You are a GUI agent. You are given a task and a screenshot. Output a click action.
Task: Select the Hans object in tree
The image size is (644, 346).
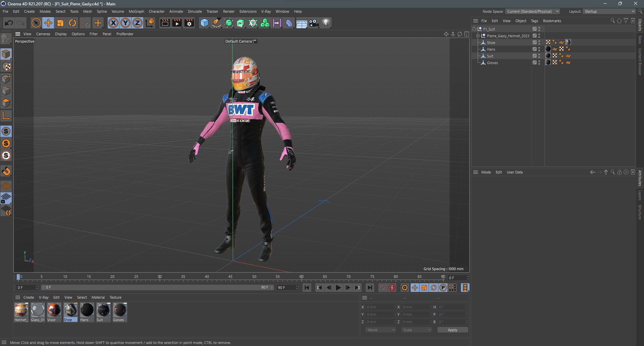[491, 49]
